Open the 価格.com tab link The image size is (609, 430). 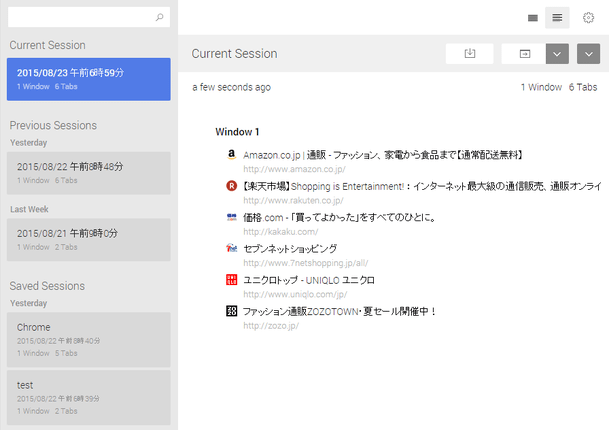coord(339,218)
